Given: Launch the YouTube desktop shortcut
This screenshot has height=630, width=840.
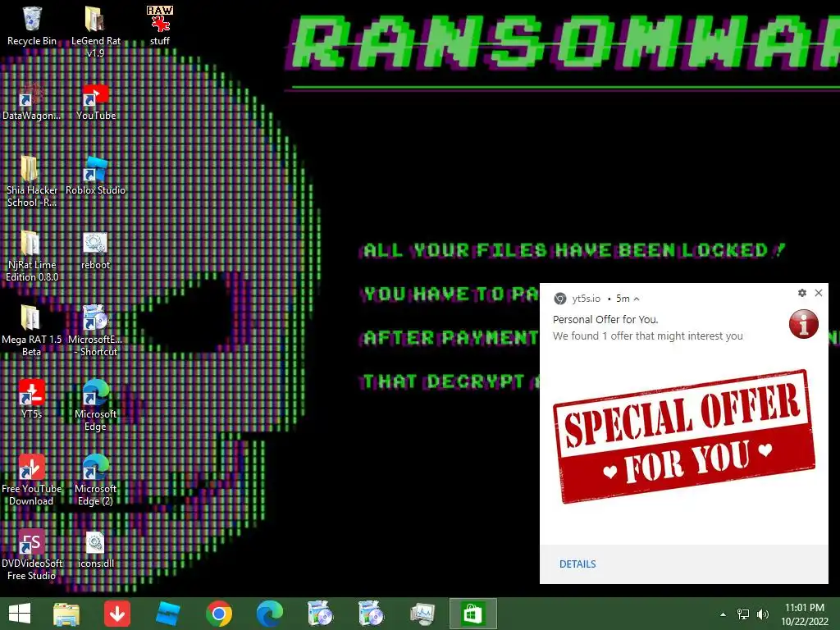Looking at the screenshot, I should [x=95, y=102].
